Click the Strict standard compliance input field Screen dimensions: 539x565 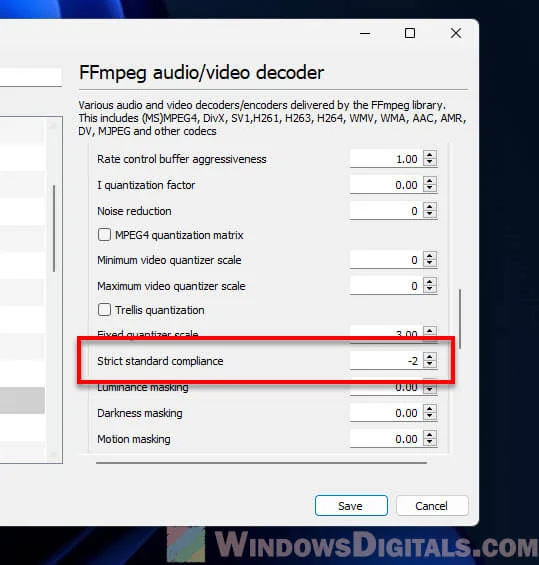[x=386, y=361]
